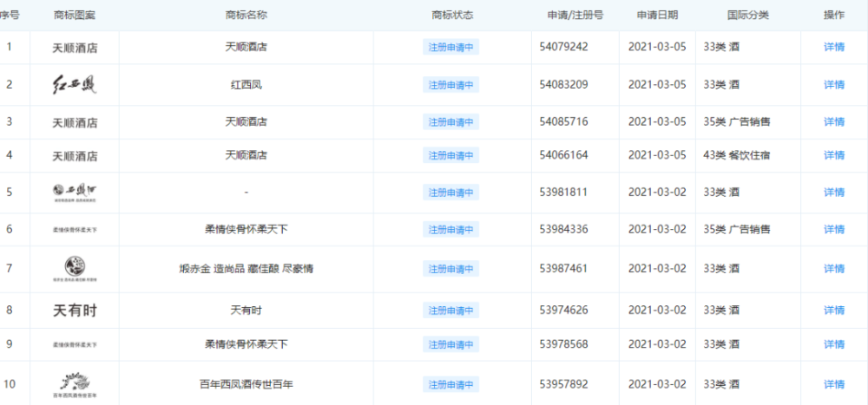This screenshot has width=868, height=405.
Task: Open 详情 for the 天有时 trademark
Action: point(833,310)
